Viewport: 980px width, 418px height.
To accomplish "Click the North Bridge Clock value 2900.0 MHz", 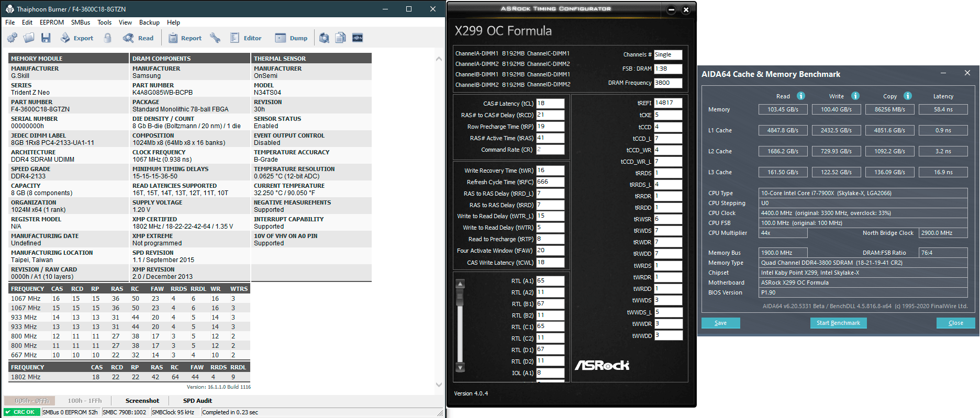I will 943,233.
